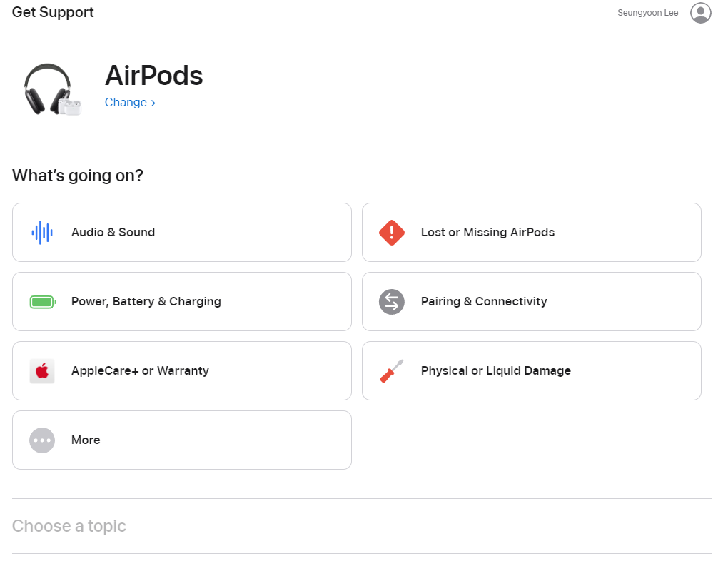This screenshot has width=728, height=561.
Task: Select the Power, Battery & Charging label
Action: tap(146, 301)
